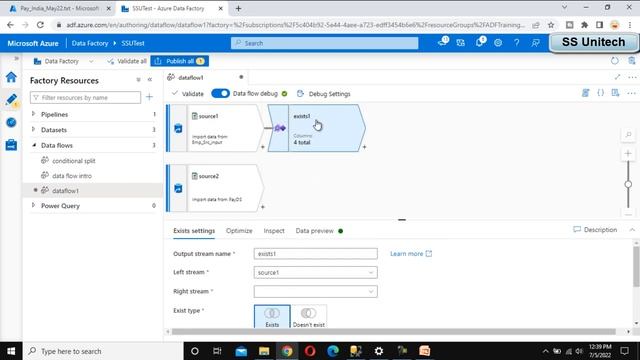640x360 pixels.
Task: Add transformation after source2 plus
Action: [262, 207]
